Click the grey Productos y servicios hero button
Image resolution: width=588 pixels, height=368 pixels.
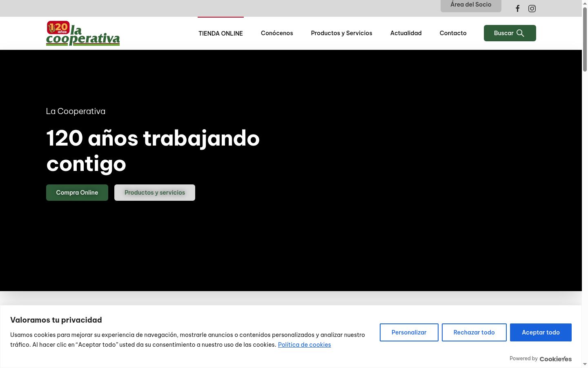click(x=155, y=193)
